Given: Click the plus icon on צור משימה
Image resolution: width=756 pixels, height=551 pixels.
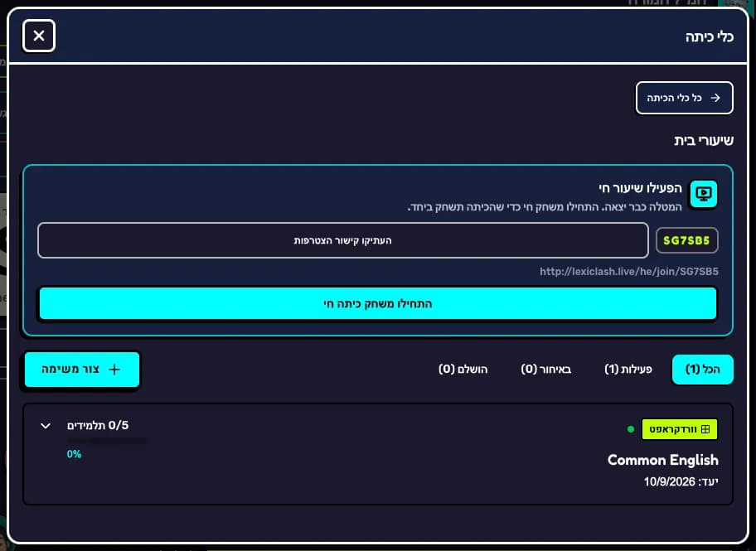Looking at the screenshot, I should click(114, 370).
